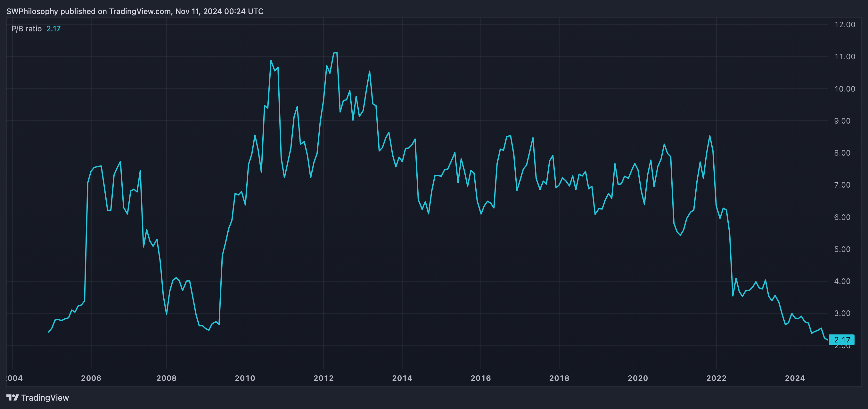Click the 2010 time axis label

click(x=245, y=378)
